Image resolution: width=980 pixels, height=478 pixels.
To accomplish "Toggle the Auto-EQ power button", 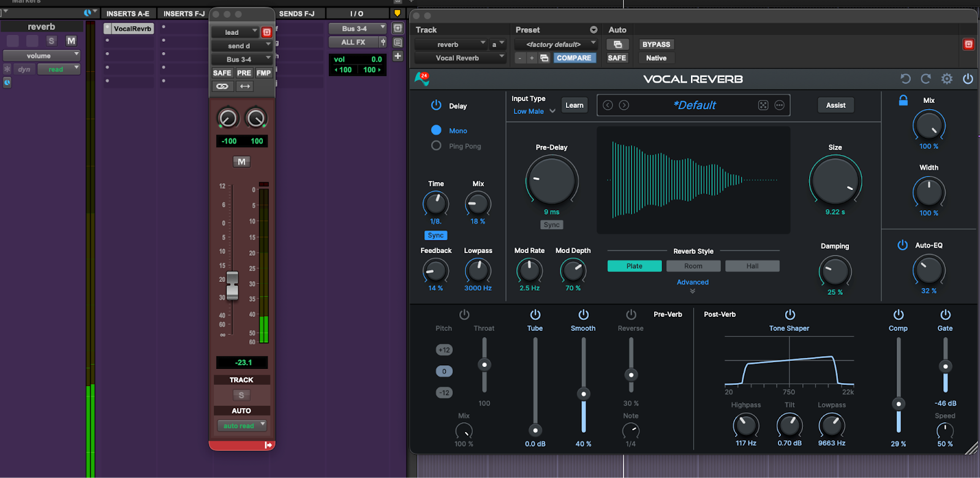I will tap(902, 245).
